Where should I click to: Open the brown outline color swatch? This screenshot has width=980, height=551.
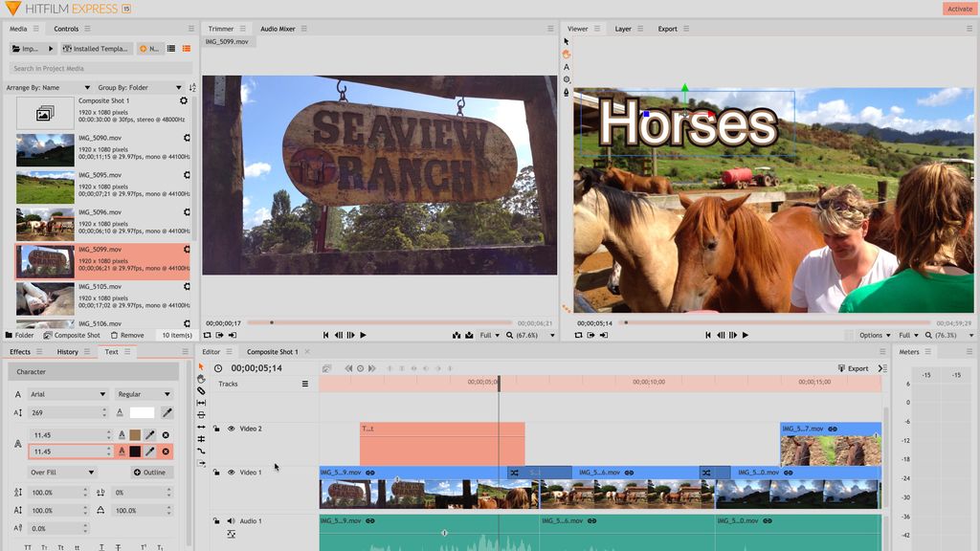click(135, 434)
